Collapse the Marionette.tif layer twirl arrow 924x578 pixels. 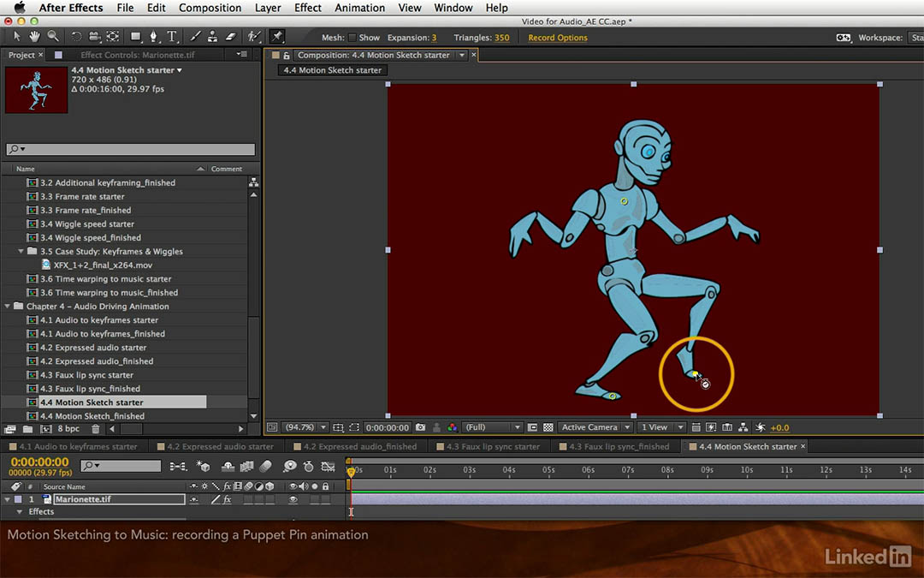[7, 499]
